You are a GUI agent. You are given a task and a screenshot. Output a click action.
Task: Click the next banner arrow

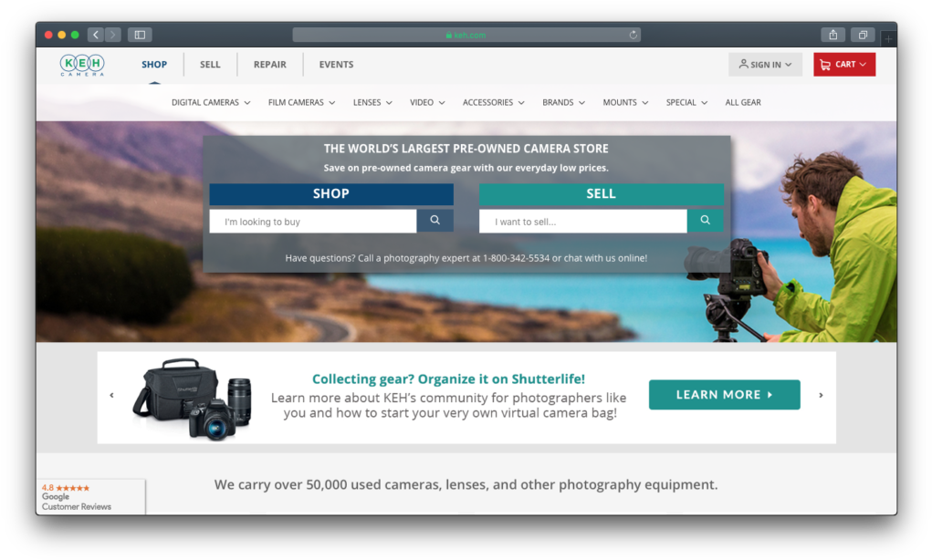point(821,395)
